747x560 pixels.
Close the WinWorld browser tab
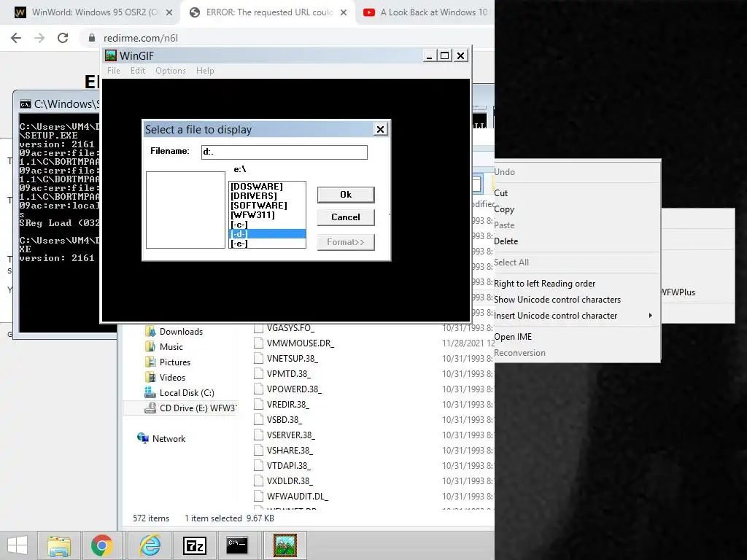point(169,13)
